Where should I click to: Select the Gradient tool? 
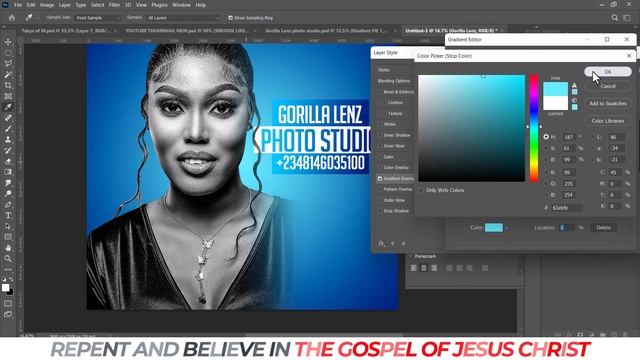(x=8, y=172)
